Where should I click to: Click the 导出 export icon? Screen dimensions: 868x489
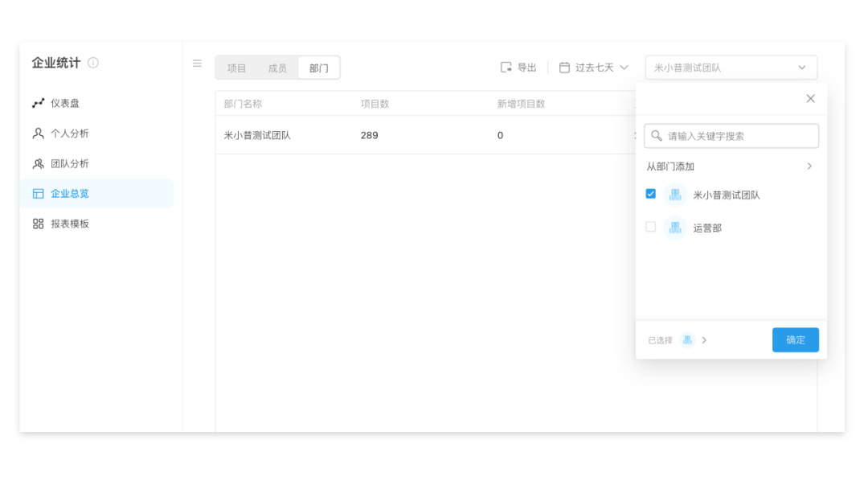click(506, 68)
